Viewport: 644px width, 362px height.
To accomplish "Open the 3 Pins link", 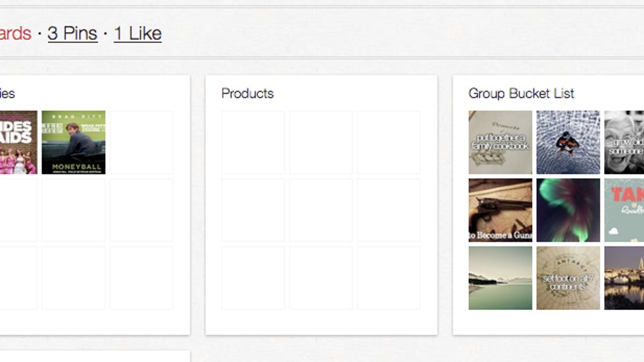I will [x=72, y=34].
